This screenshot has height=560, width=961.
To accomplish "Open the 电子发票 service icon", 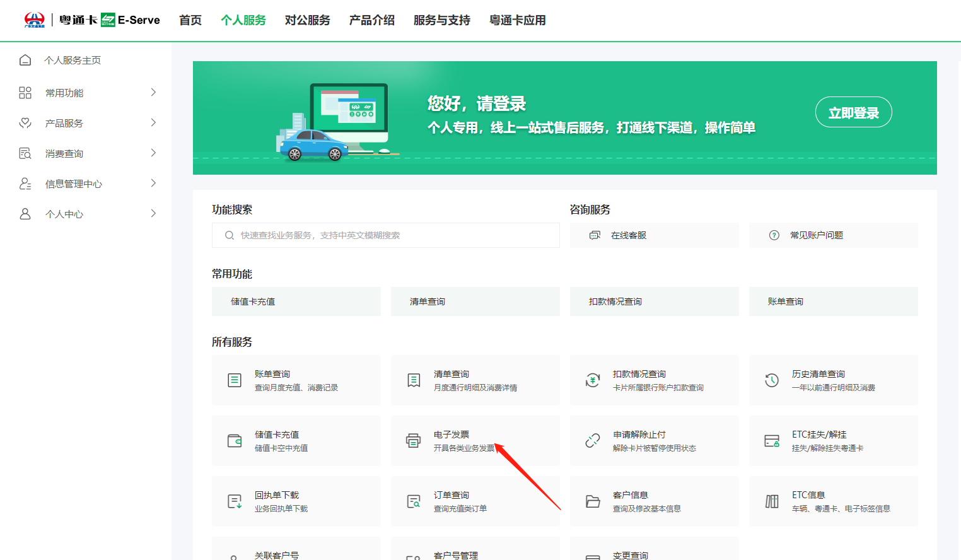I will pyautogui.click(x=413, y=440).
